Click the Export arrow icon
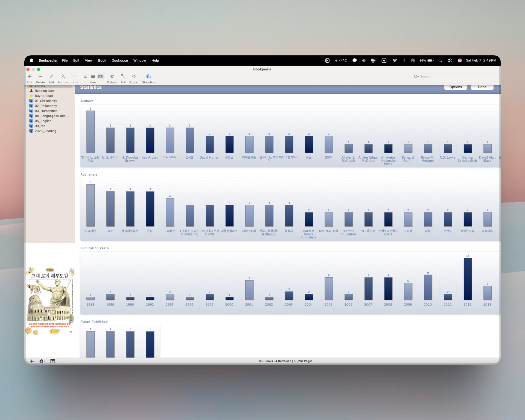525x420 pixels. tap(134, 77)
